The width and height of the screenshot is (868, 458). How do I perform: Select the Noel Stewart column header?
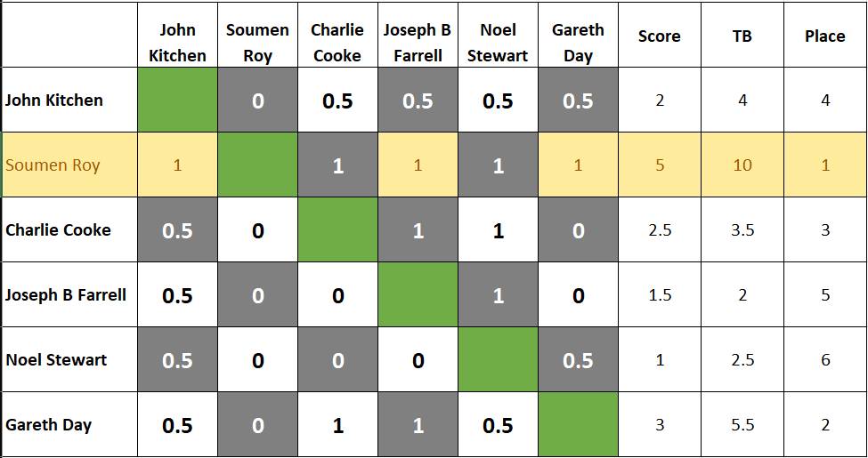point(498,43)
